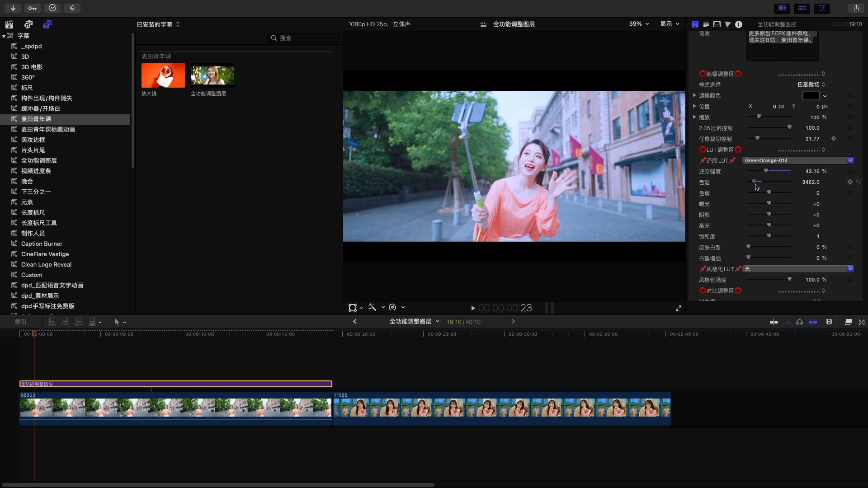This screenshot has height=488, width=868.
Task: Select the 全功能调整层 category in sidebar
Action: [39, 160]
